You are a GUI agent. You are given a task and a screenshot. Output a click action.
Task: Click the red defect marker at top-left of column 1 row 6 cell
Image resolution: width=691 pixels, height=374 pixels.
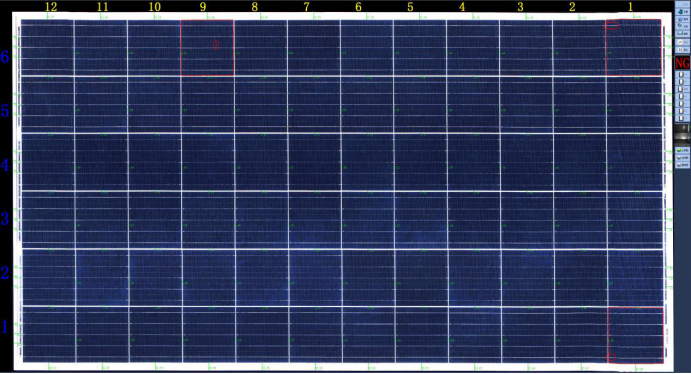click(611, 26)
